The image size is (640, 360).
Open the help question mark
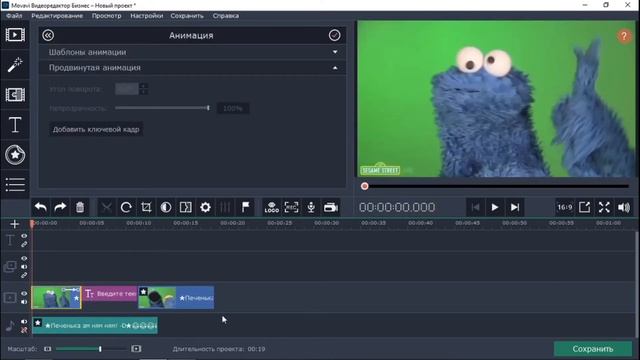click(x=624, y=36)
